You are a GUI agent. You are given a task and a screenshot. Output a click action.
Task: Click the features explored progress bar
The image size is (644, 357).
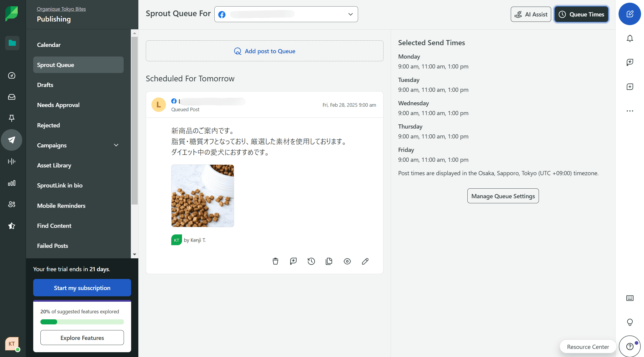click(x=82, y=322)
